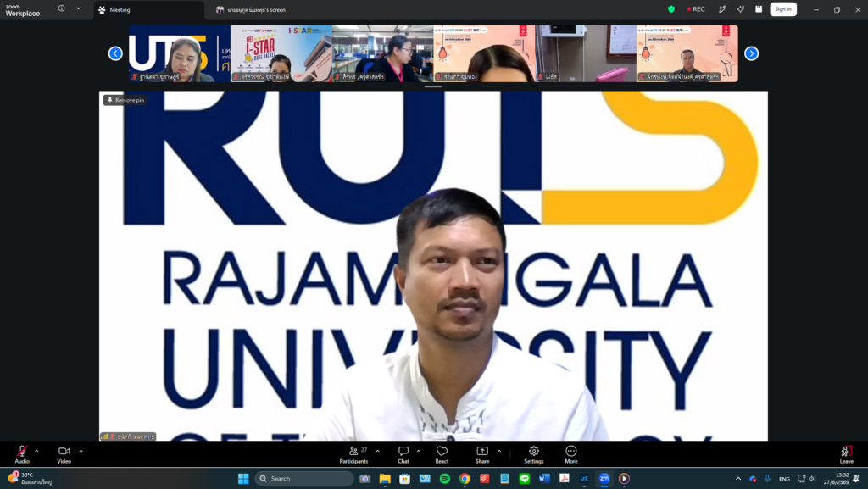
Task: Open the media player icon in taskbar
Action: 624,479
